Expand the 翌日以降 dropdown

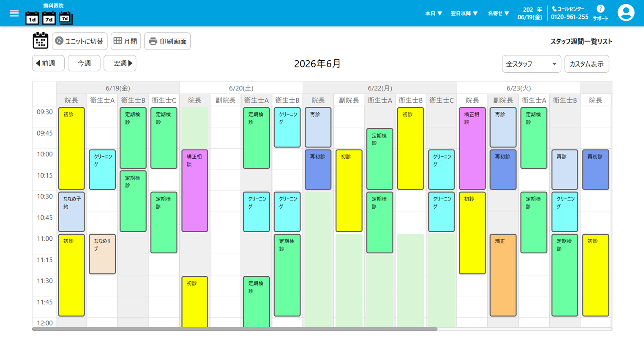tap(464, 14)
